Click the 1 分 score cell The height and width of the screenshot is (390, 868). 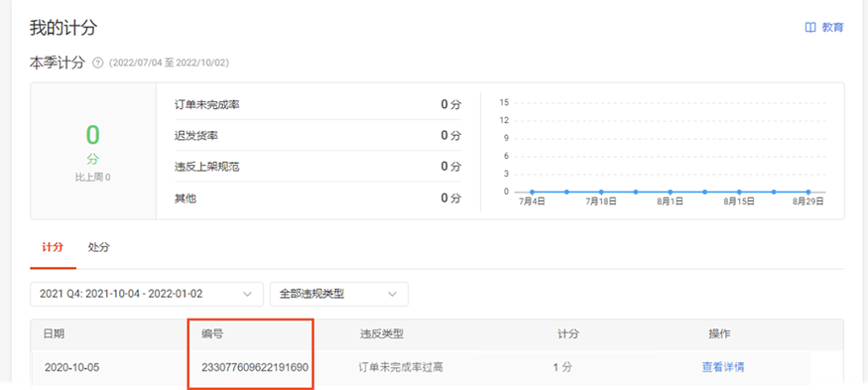(x=562, y=367)
